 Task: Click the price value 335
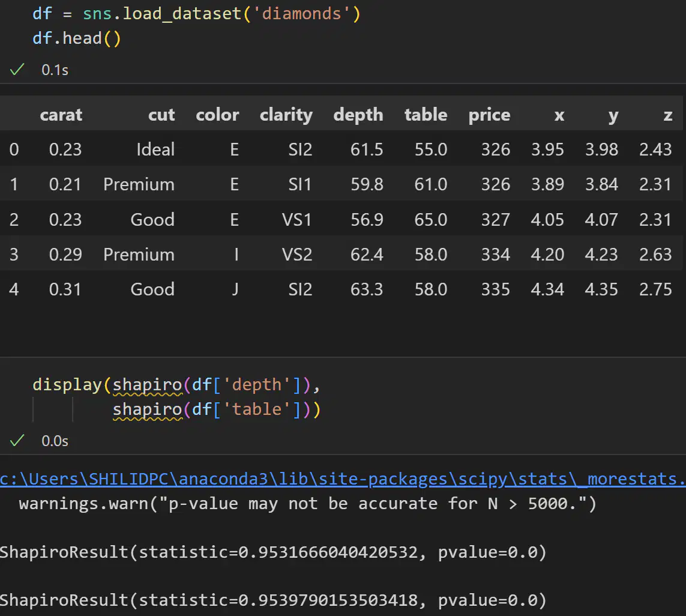(496, 289)
